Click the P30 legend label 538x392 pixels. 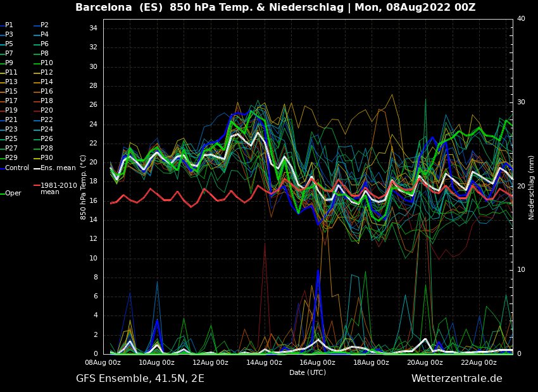[44, 157]
